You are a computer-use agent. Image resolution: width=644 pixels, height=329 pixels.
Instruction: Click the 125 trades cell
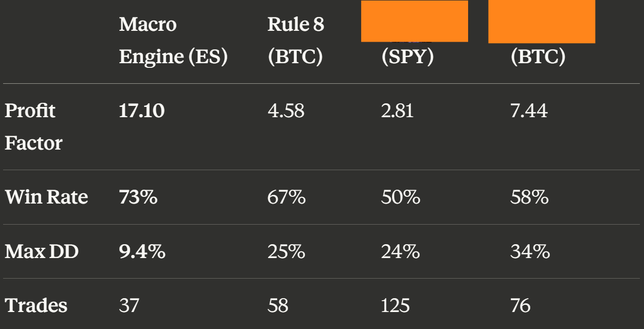(395, 305)
